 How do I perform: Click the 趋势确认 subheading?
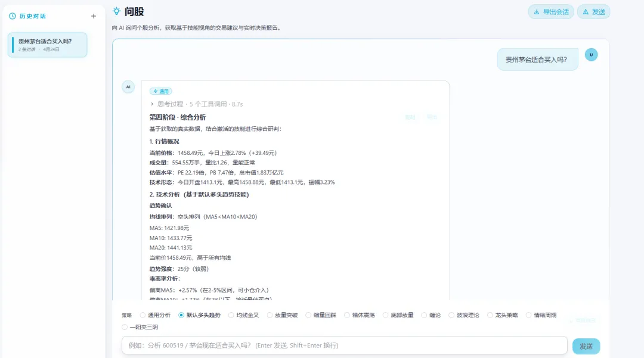(x=160, y=206)
